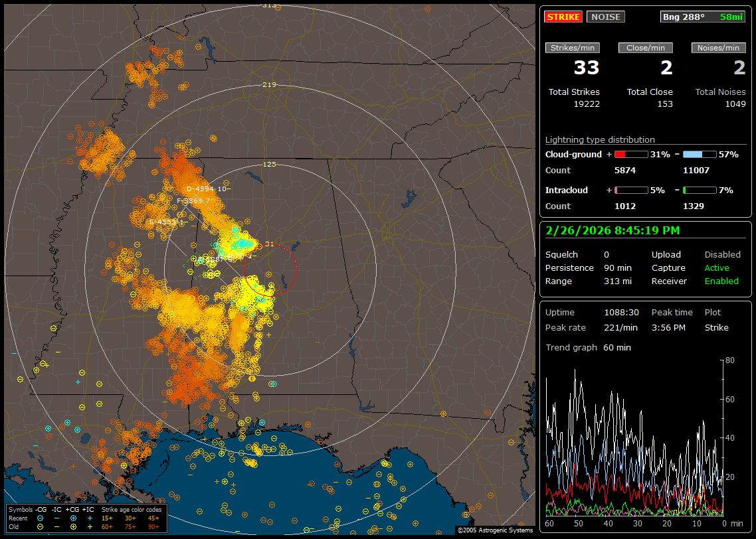This screenshot has width=756, height=539.
Task: Click the 219 range ring label
Action: point(269,85)
